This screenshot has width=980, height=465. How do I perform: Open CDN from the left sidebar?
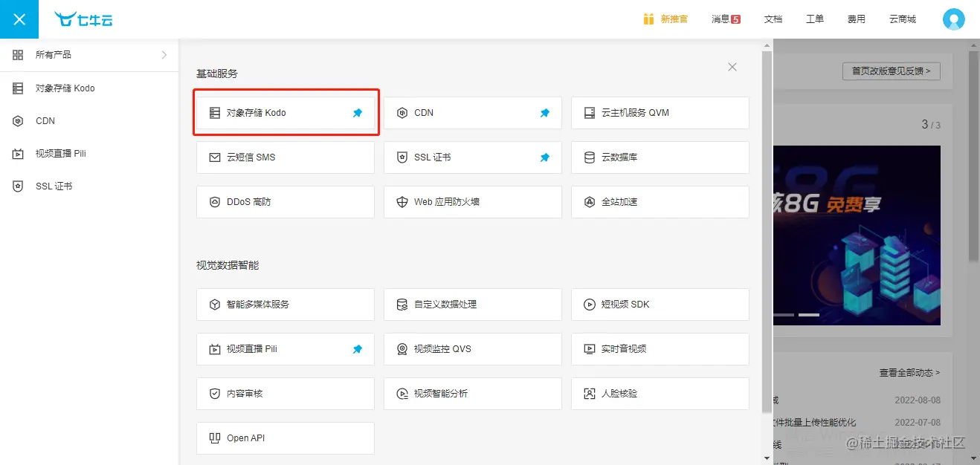click(x=45, y=121)
